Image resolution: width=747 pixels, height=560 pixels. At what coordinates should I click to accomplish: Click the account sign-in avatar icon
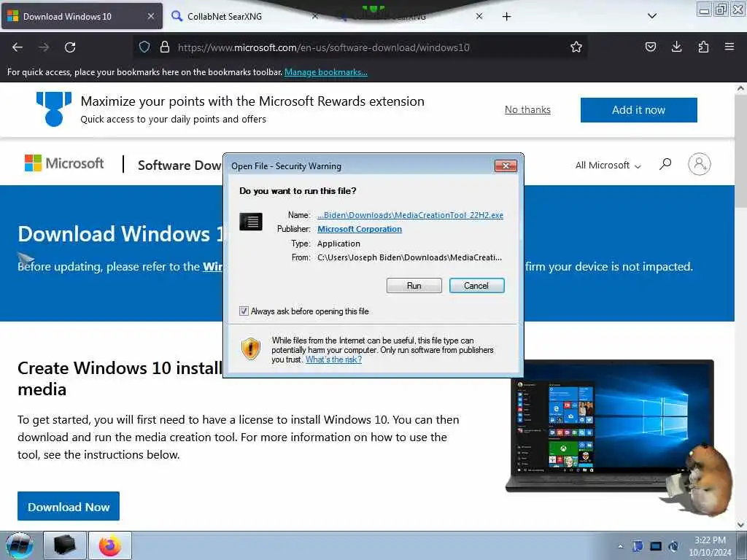click(x=699, y=164)
